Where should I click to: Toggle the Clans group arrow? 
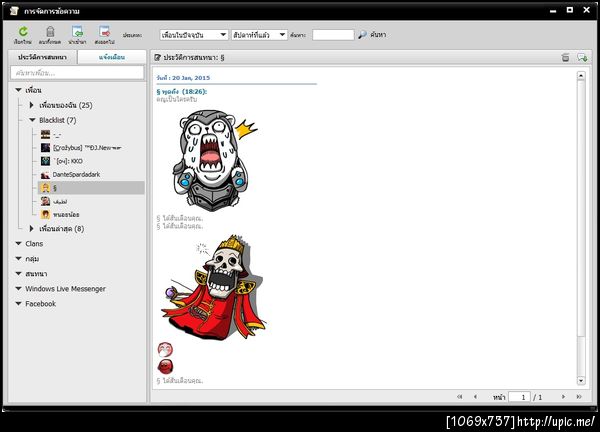(18, 243)
